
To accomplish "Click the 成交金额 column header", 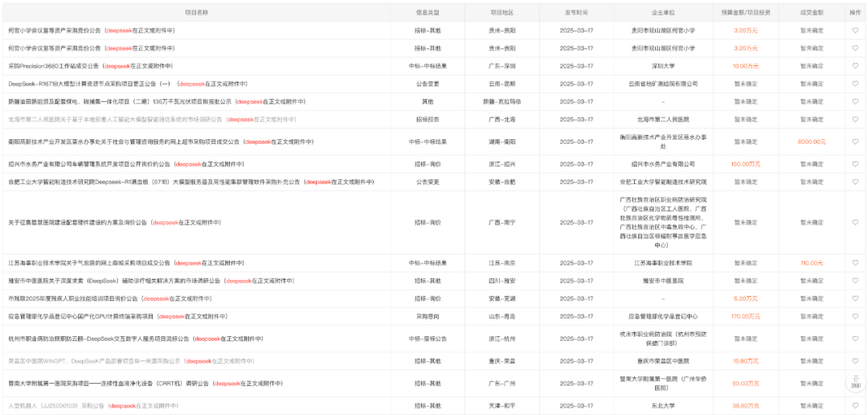I will click(812, 12).
